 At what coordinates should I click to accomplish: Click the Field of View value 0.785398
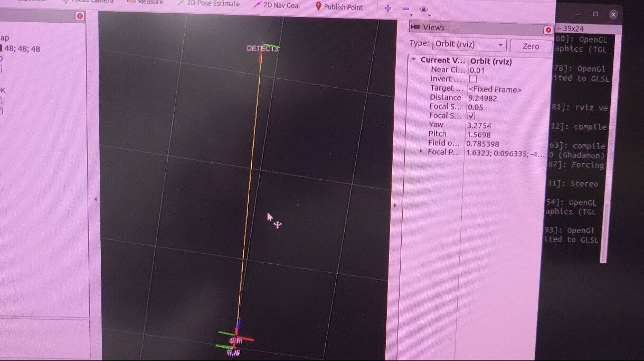pyautogui.click(x=482, y=144)
